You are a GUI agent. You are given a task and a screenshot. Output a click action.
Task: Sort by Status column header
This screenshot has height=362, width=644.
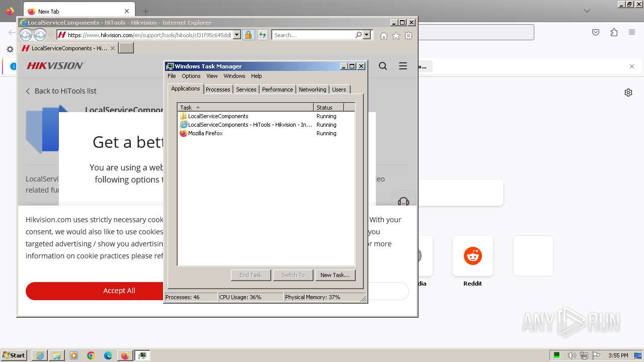[329, 107]
